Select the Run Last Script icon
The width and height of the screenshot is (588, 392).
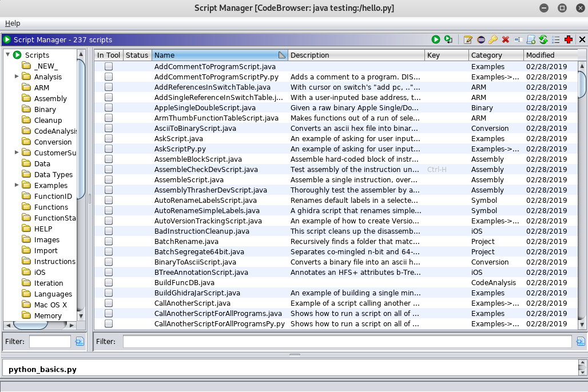click(x=448, y=39)
